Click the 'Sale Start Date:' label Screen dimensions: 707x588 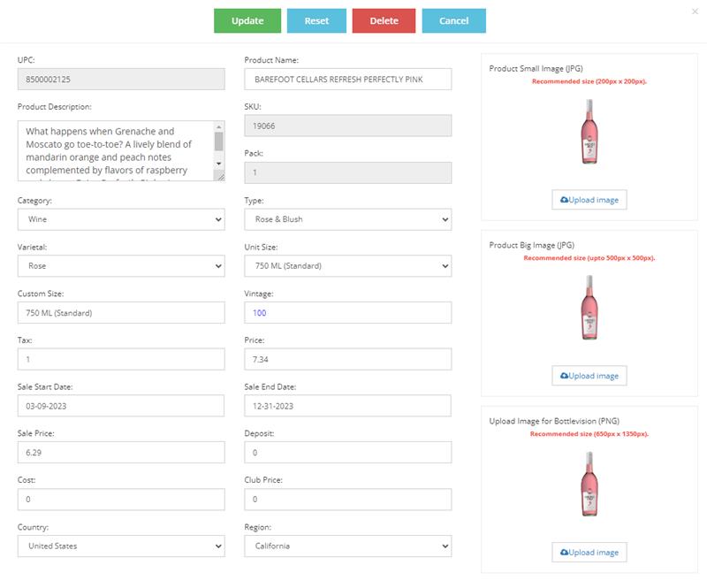pyautogui.click(x=45, y=386)
